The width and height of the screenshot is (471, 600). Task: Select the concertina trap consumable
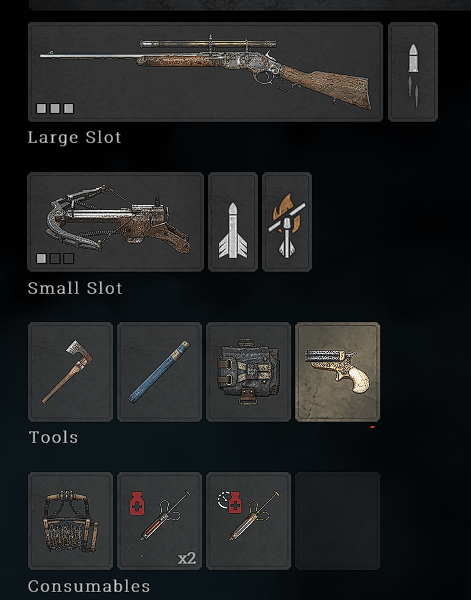click(x=70, y=521)
